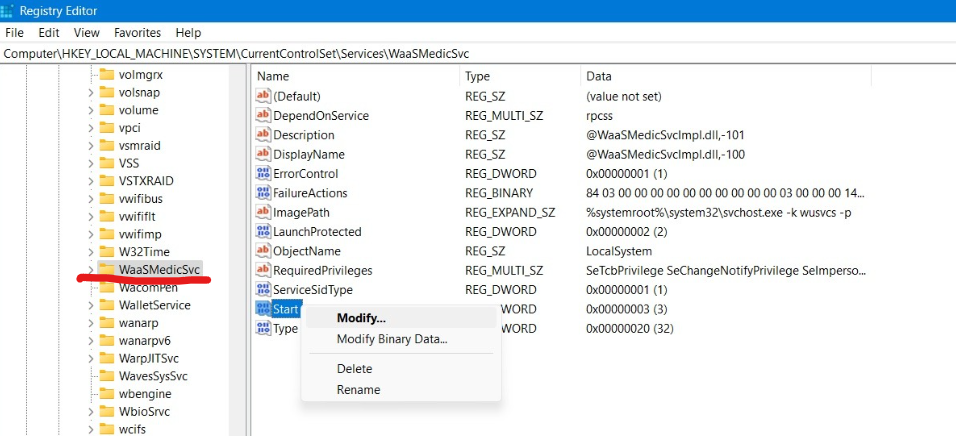This screenshot has width=956, height=436.
Task: Choose Modify... from the context menu
Action: tap(401, 318)
